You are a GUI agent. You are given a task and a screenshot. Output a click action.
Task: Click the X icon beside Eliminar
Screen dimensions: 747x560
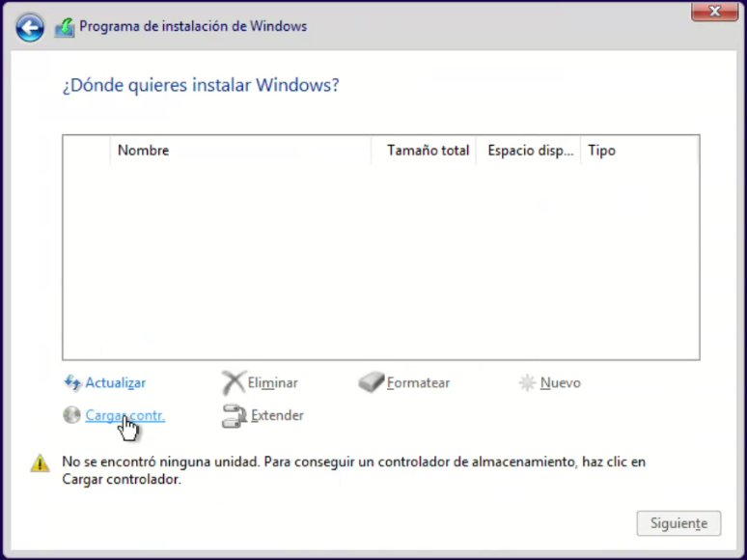(x=233, y=383)
